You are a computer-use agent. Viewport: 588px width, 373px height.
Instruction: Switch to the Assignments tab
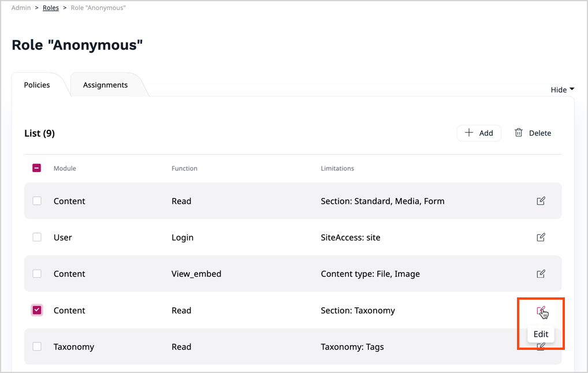click(105, 85)
